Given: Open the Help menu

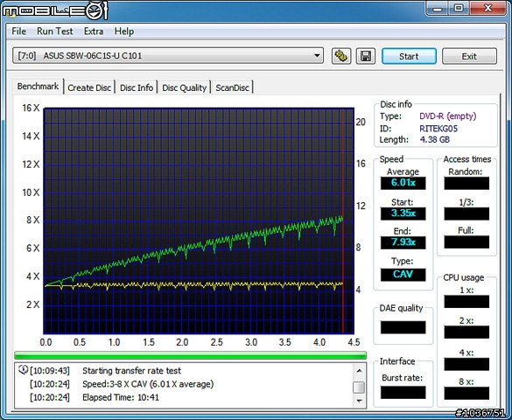Looking at the screenshot, I should point(124,31).
